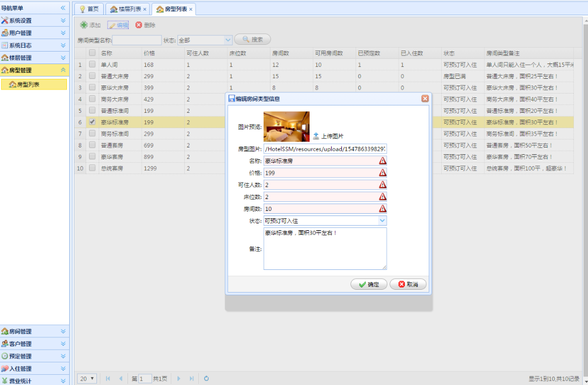Toggle the select-all checkbox in table header
588x385 pixels.
click(92, 53)
